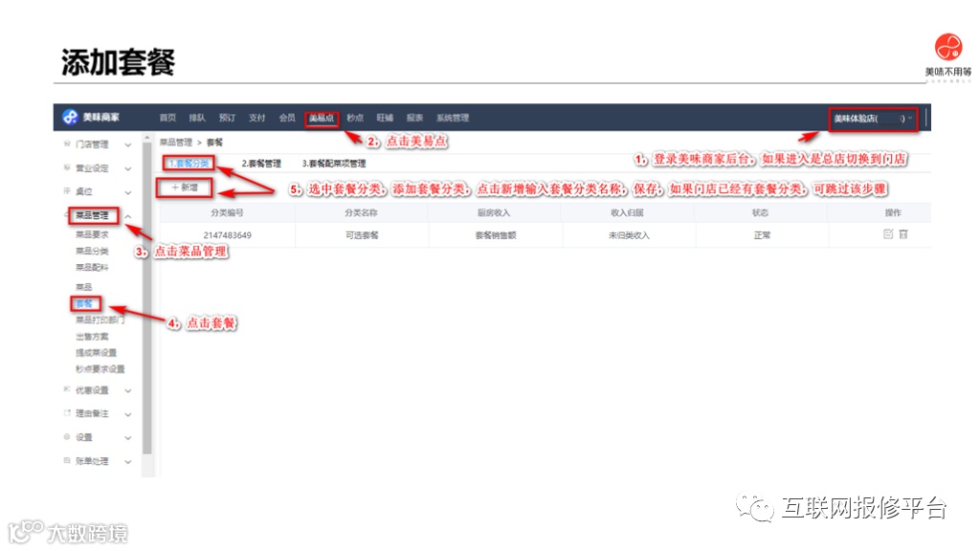Click the sidebar vertical scrollbar
980x551 pixels.
coord(147,298)
